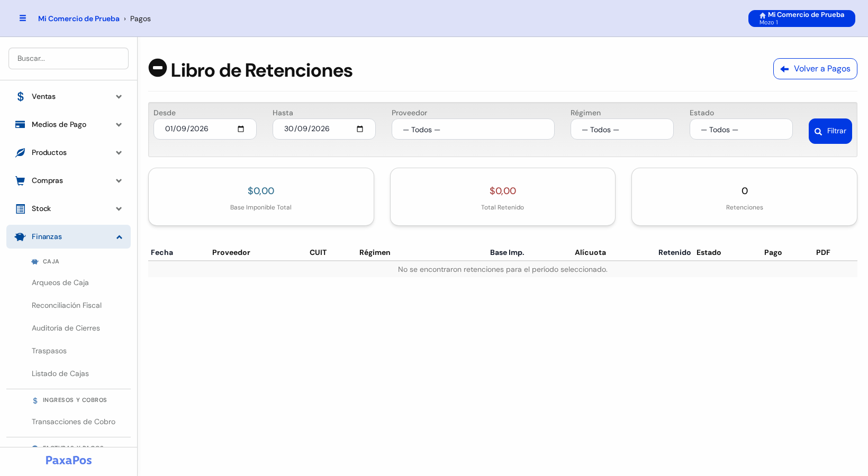Toggle the hamburger sidebar menu icon
Viewport: 868px width, 476px height.
pyautogui.click(x=23, y=18)
